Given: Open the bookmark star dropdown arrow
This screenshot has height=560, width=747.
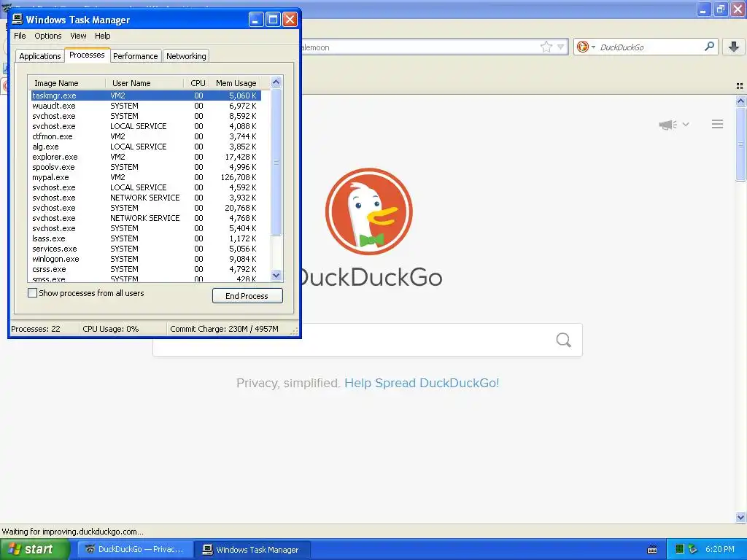Looking at the screenshot, I should pyautogui.click(x=561, y=47).
